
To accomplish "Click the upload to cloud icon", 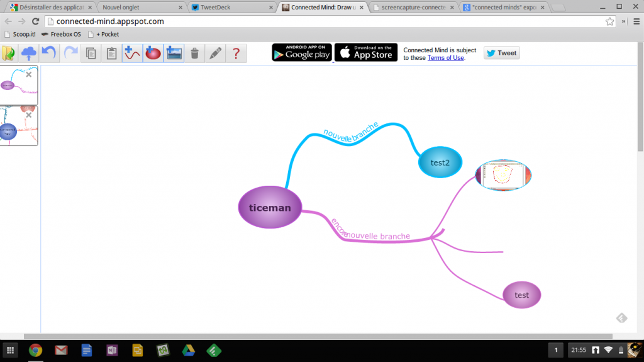I will point(29,54).
